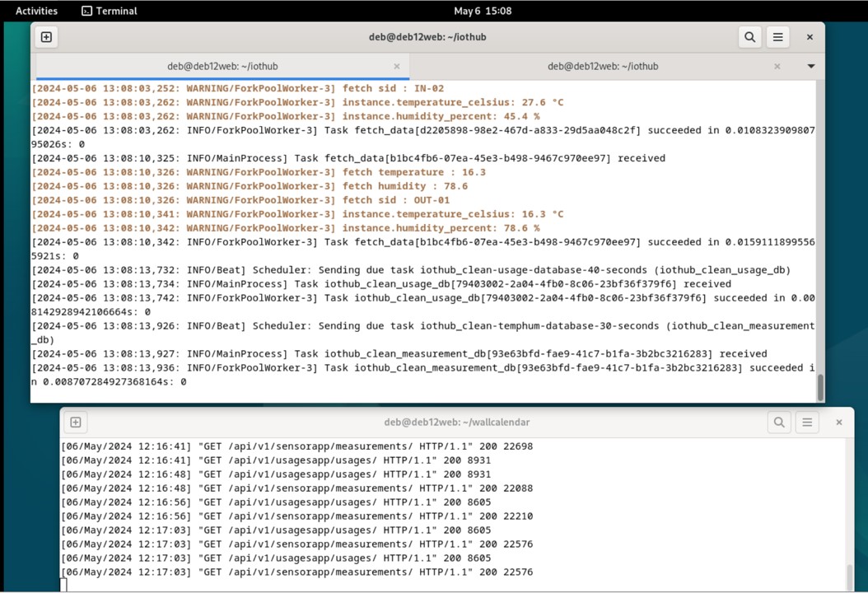This screenshot has height=593, width=868.
Task: Close the iothub terminal window
Action: pyautogui.click(x=810, y=37)
